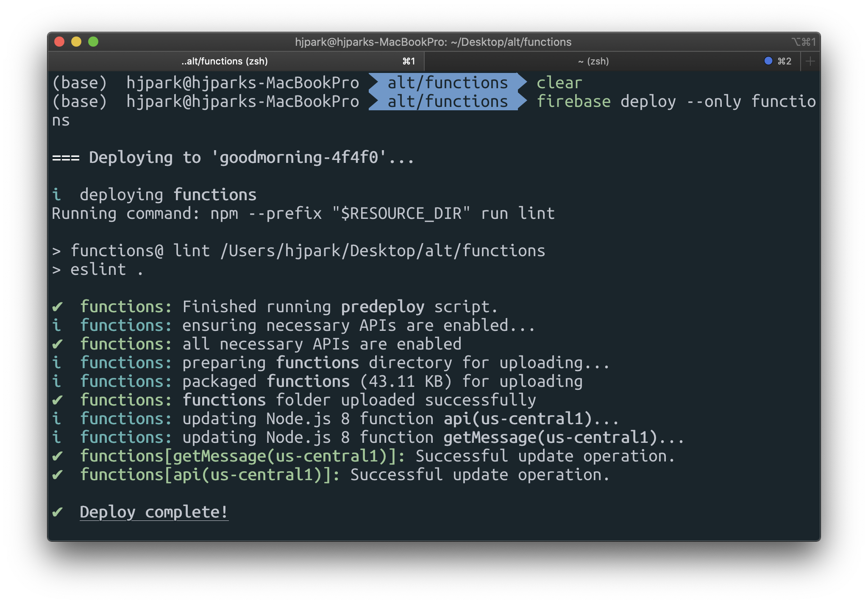
Task: Click the info i icon beside deploying functions
Action: (x=56, y=195)
